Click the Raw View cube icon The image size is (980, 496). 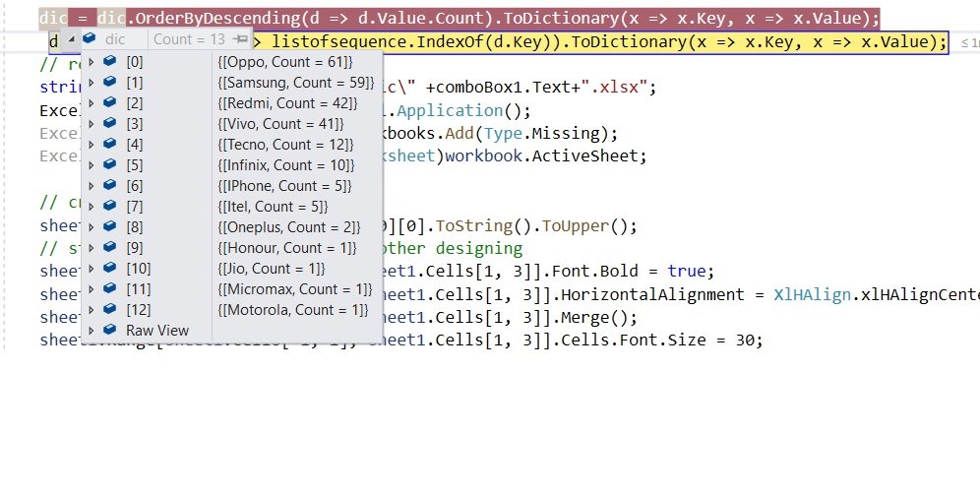pos(110,330)
